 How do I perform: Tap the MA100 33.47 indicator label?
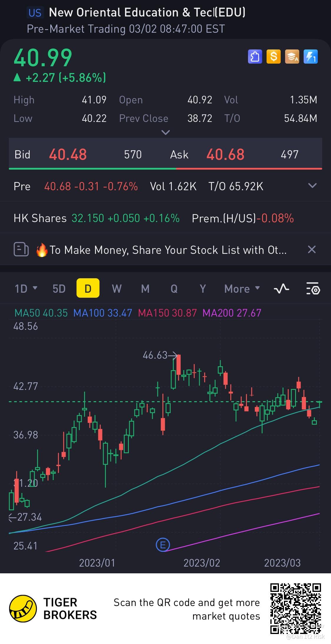[103, 313]
